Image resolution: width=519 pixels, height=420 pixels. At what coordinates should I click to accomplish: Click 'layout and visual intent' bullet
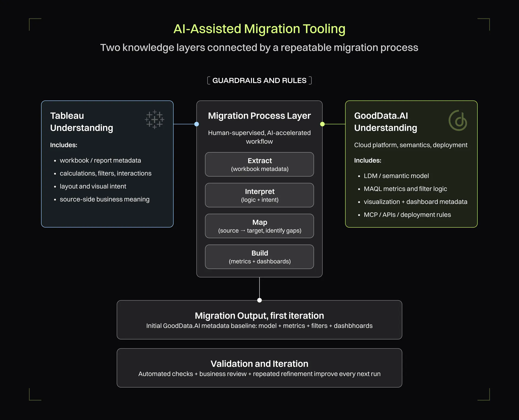[93, 186]
